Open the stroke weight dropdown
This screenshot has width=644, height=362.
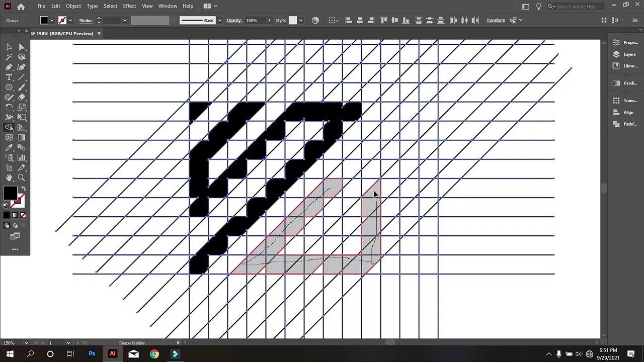124,20
